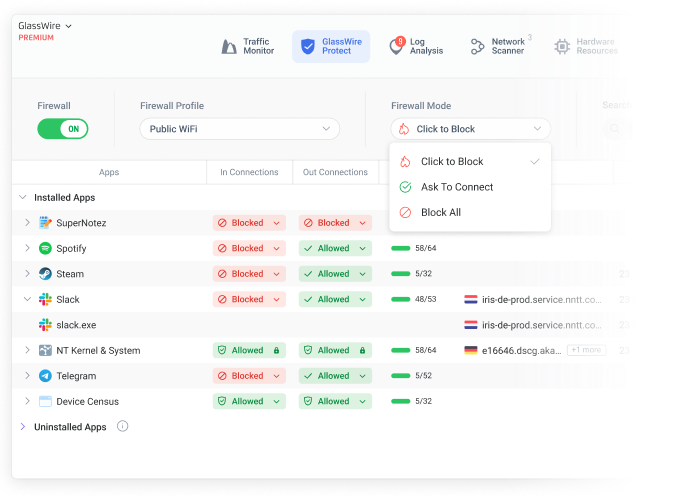
Task: Open Spotify In Connections Blocked dropdown
Action: click(x=249, y=248)
